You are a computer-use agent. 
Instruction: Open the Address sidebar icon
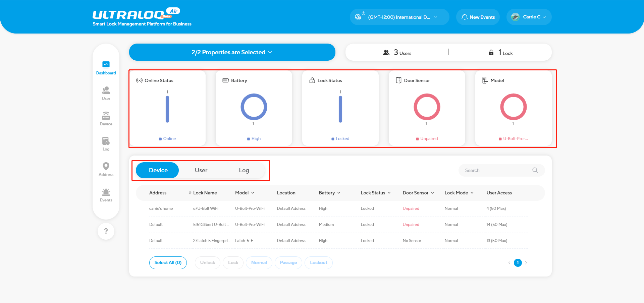(106, 166)
